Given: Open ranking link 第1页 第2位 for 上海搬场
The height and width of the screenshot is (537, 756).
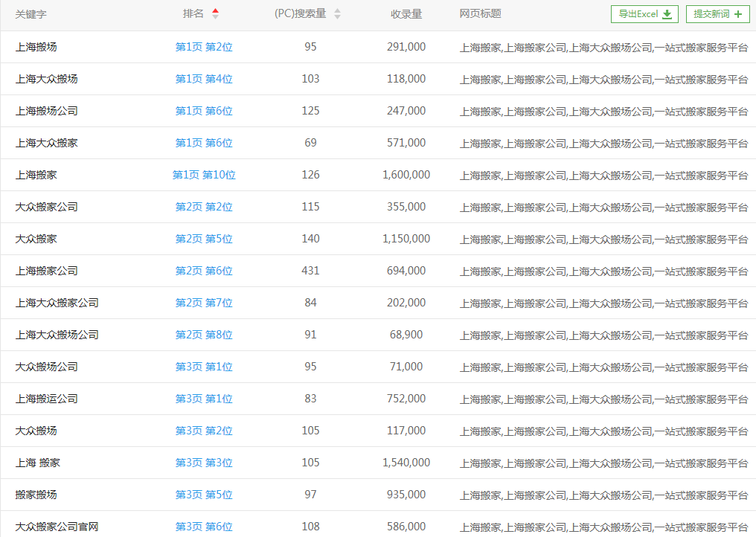Looking at the screenshot, I should (x=204, y=46).
